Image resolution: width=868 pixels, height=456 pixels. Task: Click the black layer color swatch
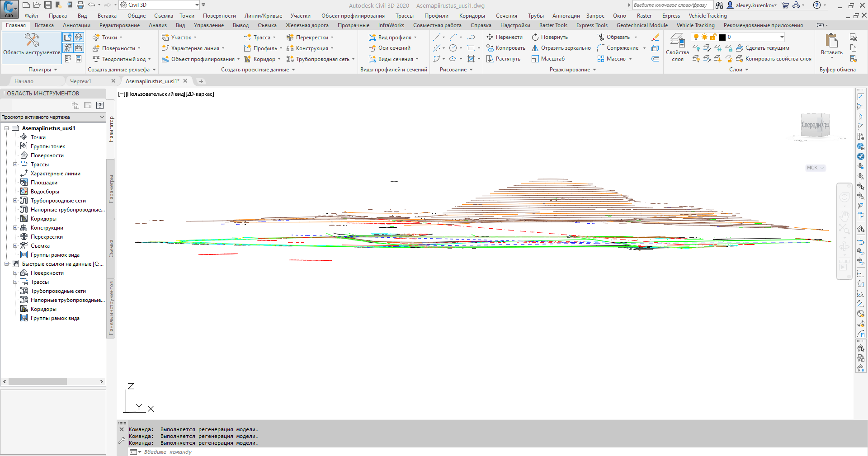tap(722, 37)
